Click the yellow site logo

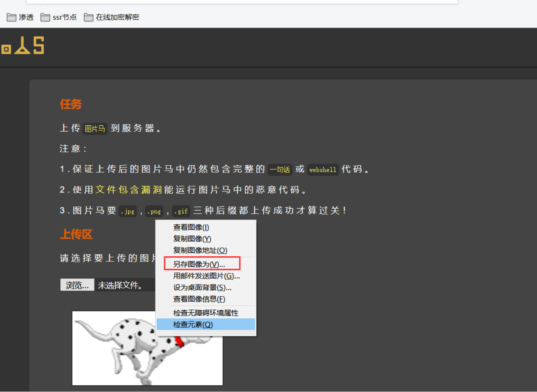click(x=22, y=45)
